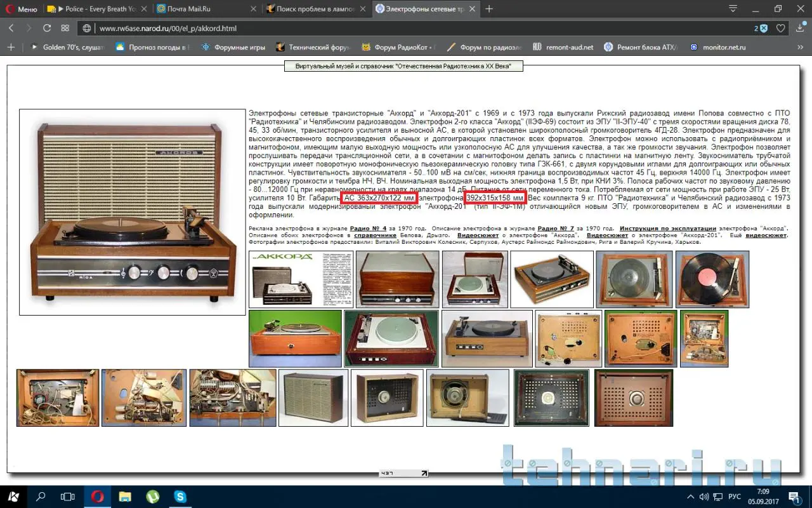
Task: Open Skype from the taskbar
Action: click(x=180, y=497)
